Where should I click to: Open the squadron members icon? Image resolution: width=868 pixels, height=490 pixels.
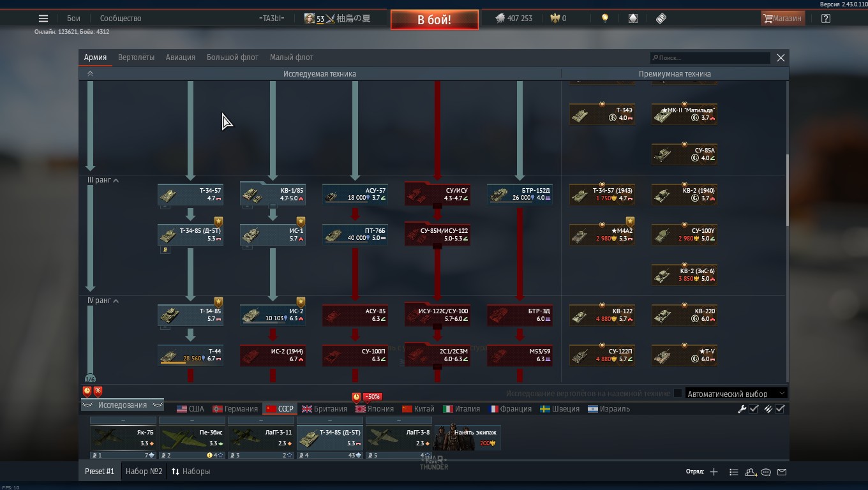point(751,472)
